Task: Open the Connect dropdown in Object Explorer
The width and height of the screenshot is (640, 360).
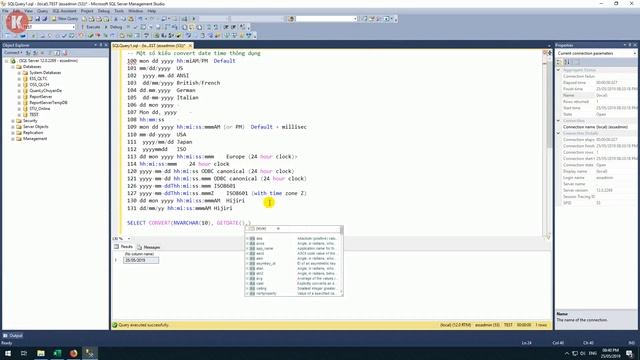Action: click(13, 53)
